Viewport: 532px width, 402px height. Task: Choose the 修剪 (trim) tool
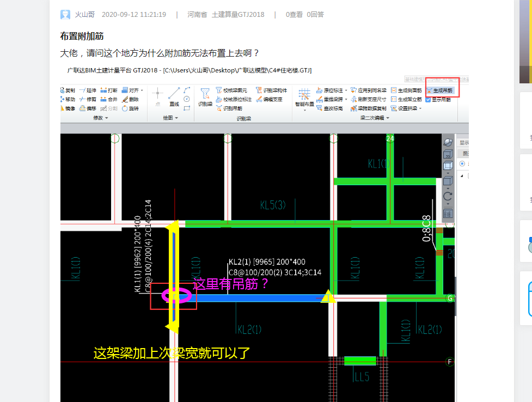pos(88,99)
